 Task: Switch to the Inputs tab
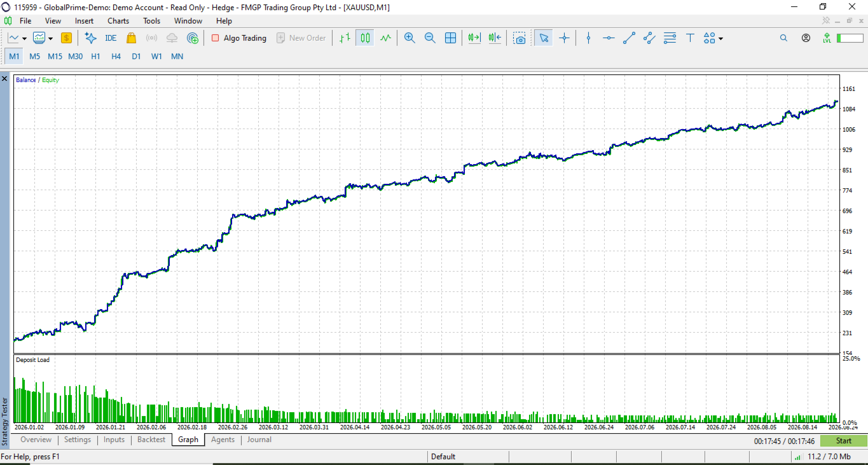tap(114, 440)
